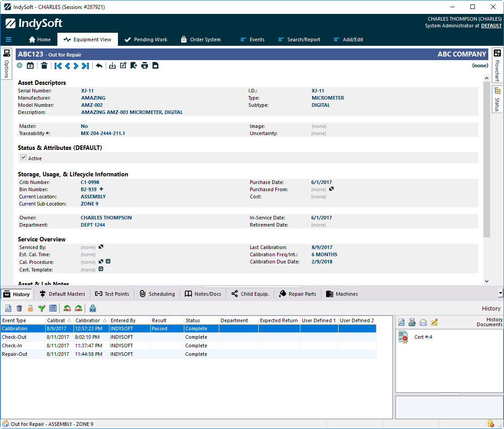Open the Repair Parts tab

tap(298, 294)
